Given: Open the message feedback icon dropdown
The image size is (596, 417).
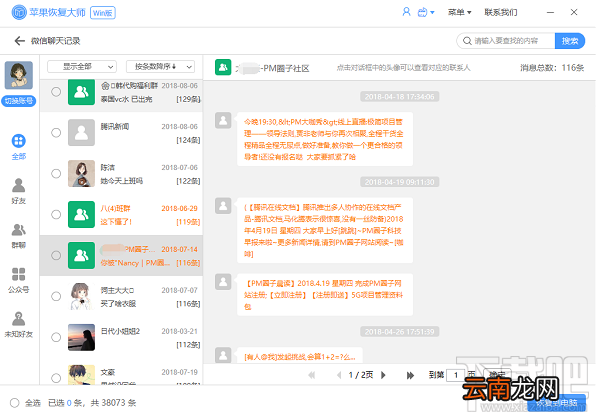Looking at the screenshot, I should (426, 13).
